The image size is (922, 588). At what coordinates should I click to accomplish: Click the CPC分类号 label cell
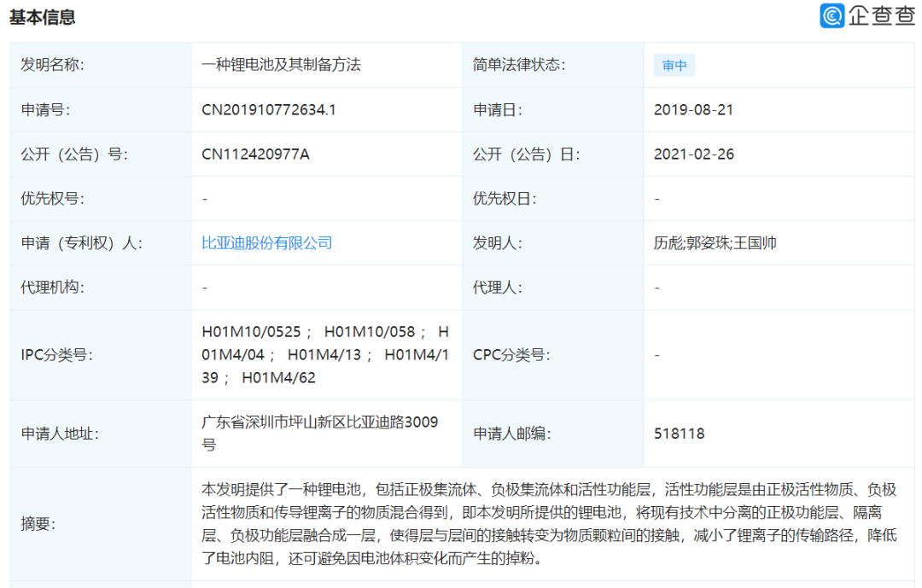[x=552, y=355]
